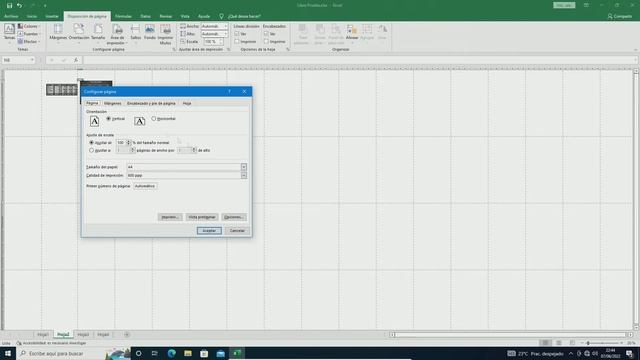Screen dimensions: 640x360
Task: Open the Calidad de impresión dropdown
Action: pyautogui.click(x=244, y=176)
